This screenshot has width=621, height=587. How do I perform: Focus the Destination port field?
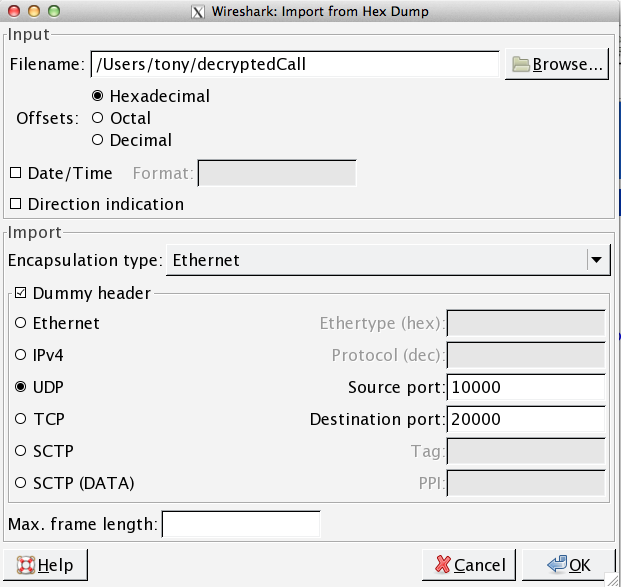pos(526,419)
